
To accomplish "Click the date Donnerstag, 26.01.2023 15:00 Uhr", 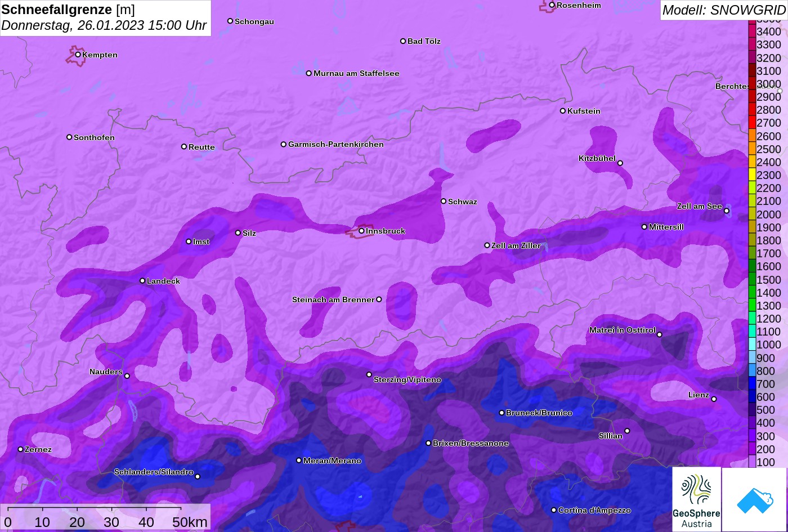I will coord(104,26).
